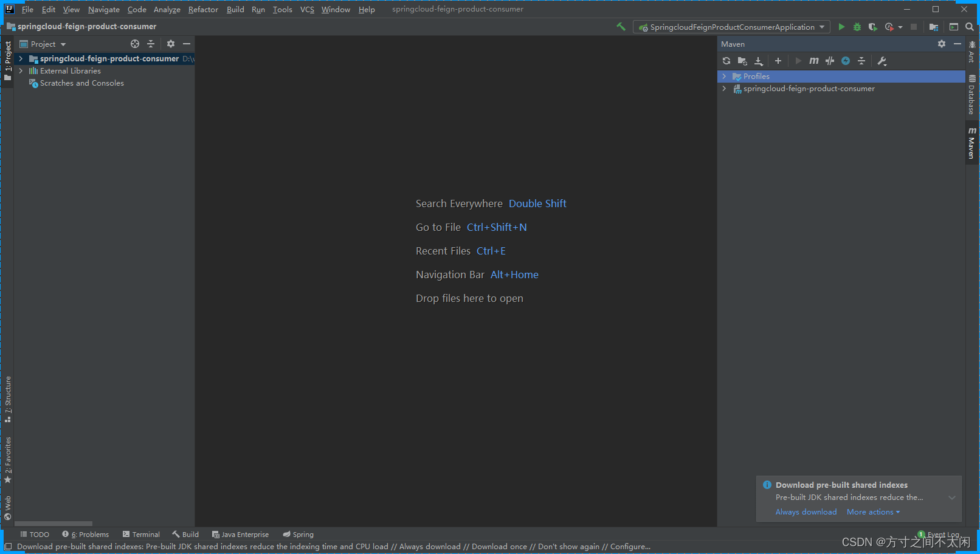Image resolution: width=980 pixels, height=554 pixels.
Task: Open Project panel gear settings
Action: (171, 44)
